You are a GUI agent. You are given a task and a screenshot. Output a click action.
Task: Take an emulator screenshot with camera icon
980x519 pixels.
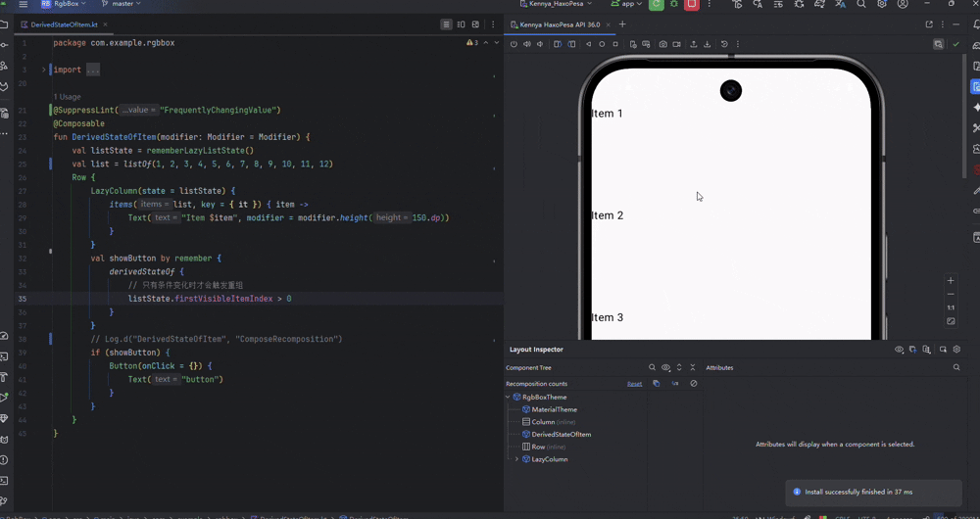[x=663, y=44]
